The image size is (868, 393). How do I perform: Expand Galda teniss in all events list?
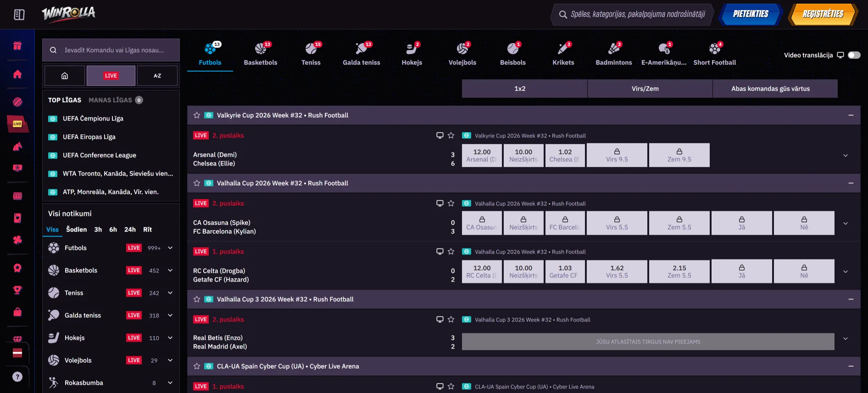[170, 315]
